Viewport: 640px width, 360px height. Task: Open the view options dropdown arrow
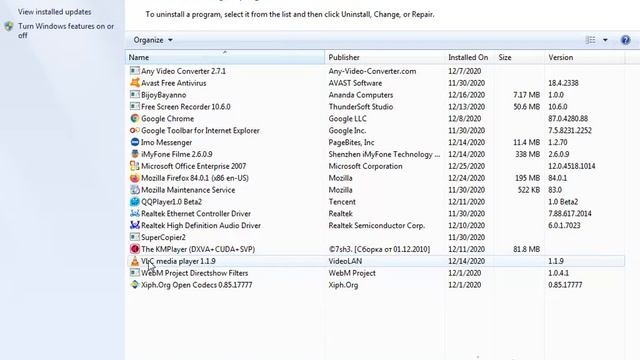pyautogui.click(x=605, y=40)
